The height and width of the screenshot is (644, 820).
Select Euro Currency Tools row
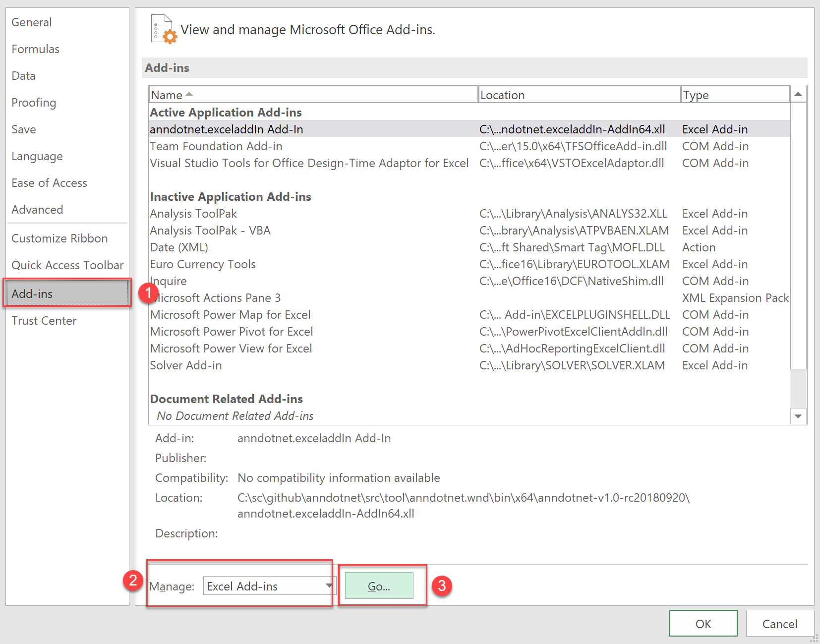coord(469,264)
